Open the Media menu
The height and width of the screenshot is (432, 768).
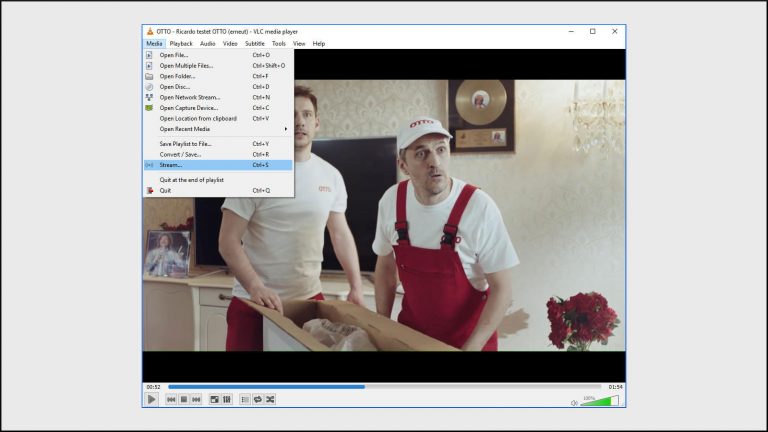(x=154, y=44)
